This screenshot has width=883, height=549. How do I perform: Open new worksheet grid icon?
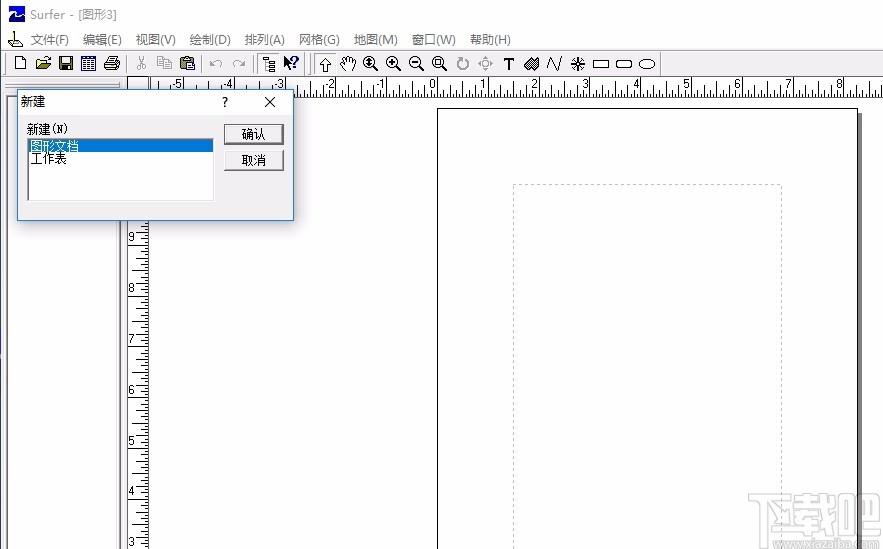88,63
